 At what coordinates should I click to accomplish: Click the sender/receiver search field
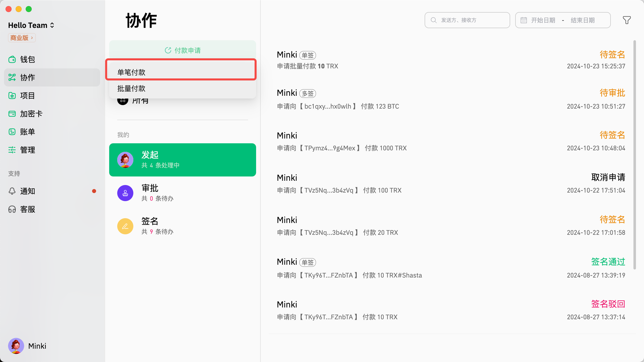click(x=467, y=20)
